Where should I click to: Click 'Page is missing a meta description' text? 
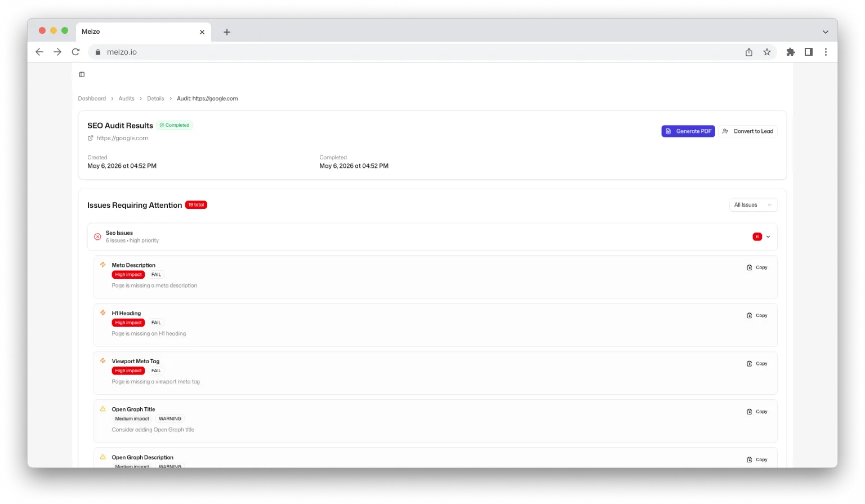(154, 286)
